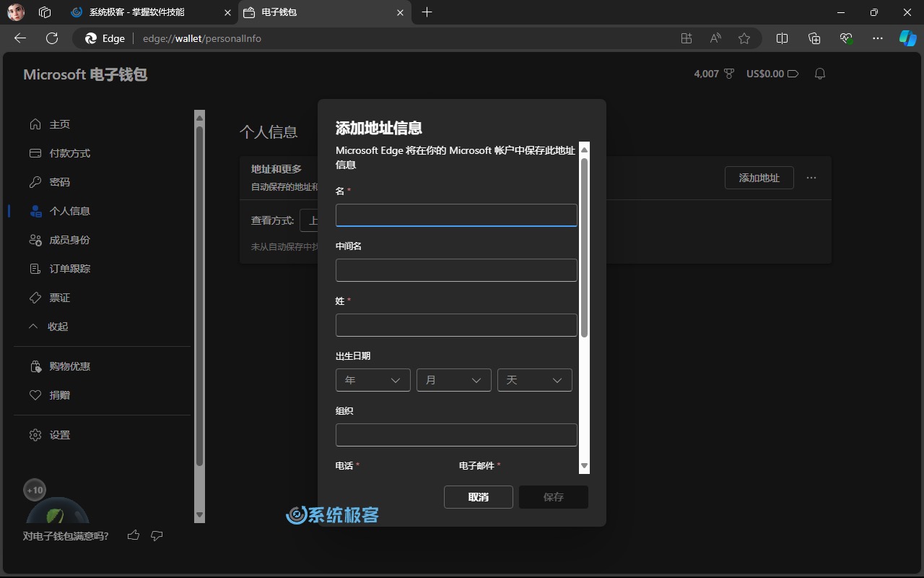Open the collections icon

pyautogui.click(x=814, y=38)
